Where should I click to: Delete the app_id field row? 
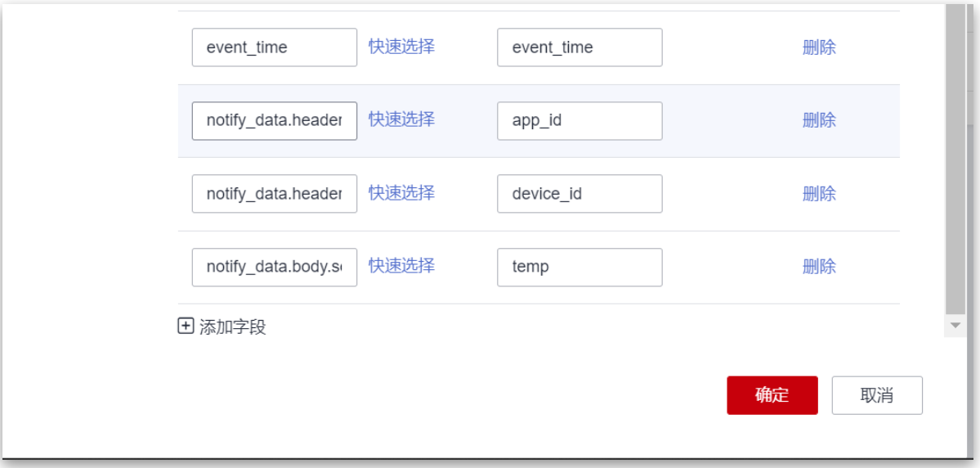(x=819, y=120)
